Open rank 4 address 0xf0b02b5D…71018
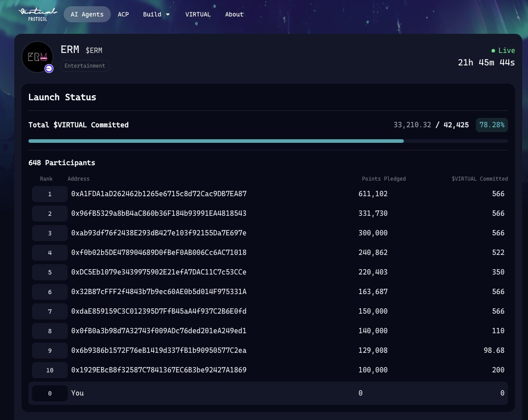 click(159, 252)
